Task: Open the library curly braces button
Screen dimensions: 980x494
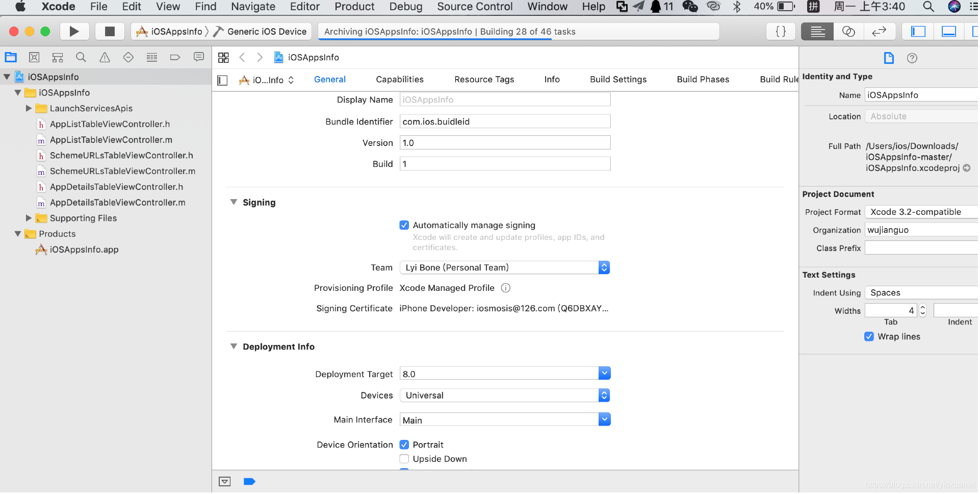Action: 780,32
